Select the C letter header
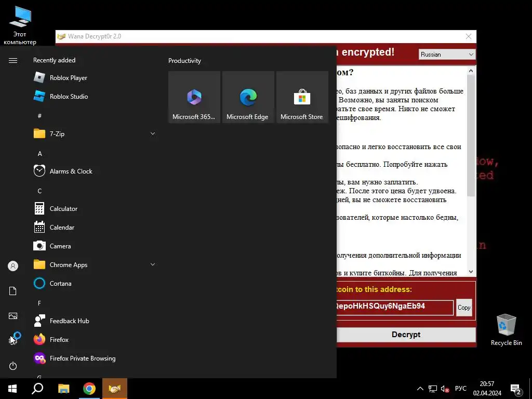This screenshot has width=532, height=399. pos(39,191)
